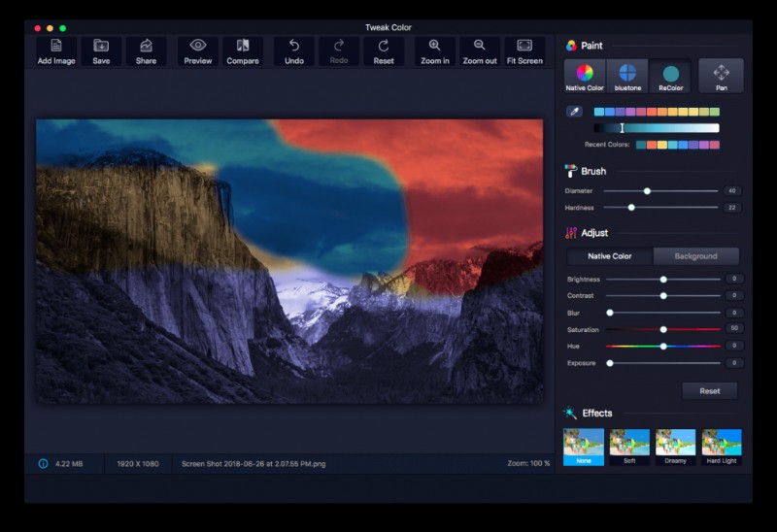This screenshot has width=777, height=532.
Task: Zoom in on the image
Action: 434,51
